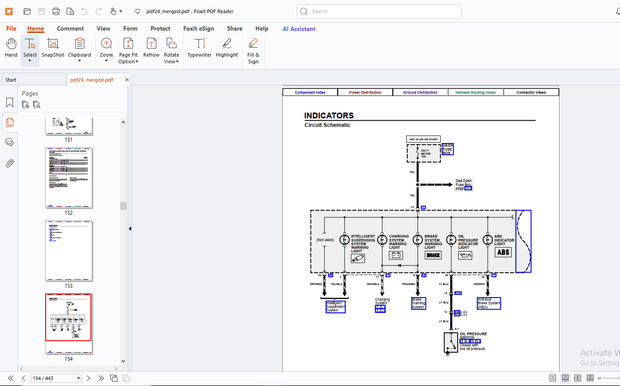Screen dimensions: 620x386
Task: Click the Redo arrow
Action: point(99,11)
